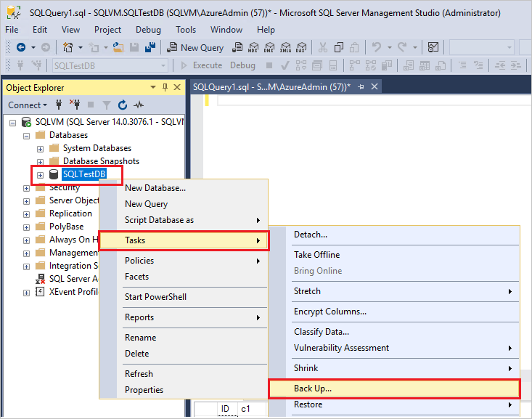Choose New Query from context menu
Image resolution: width=532 pixels, height=419 pixels.
pyautogui.click(x=184, y=204)
